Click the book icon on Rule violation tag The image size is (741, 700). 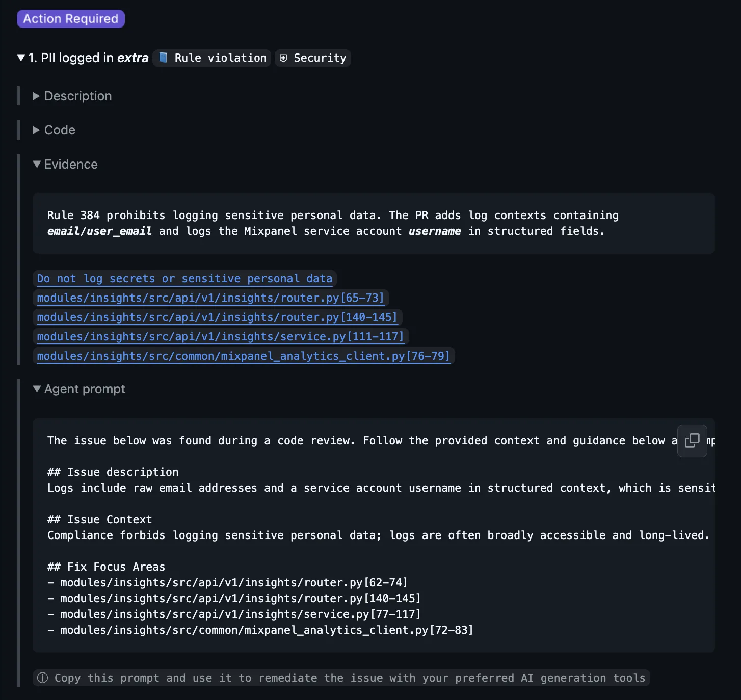click(x=163, y=58)
